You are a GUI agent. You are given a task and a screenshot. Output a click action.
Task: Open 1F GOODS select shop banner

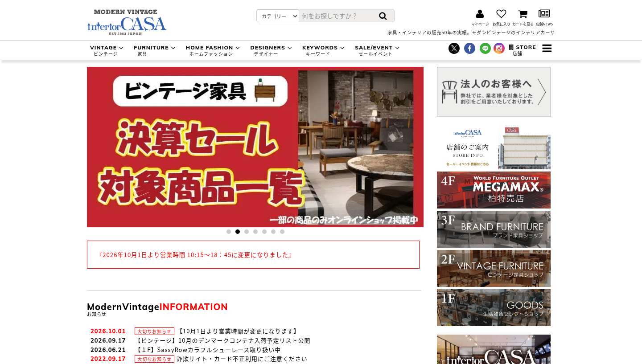(494, 307)
